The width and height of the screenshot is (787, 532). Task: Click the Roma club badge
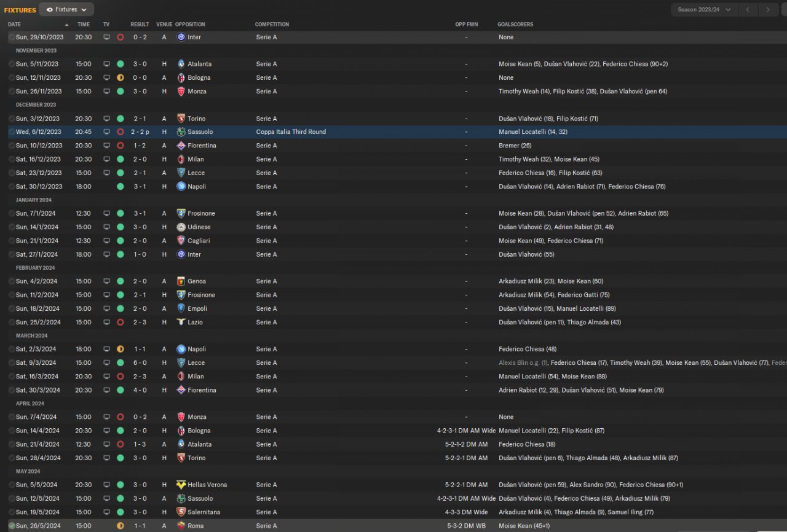[x=181, y=526]
